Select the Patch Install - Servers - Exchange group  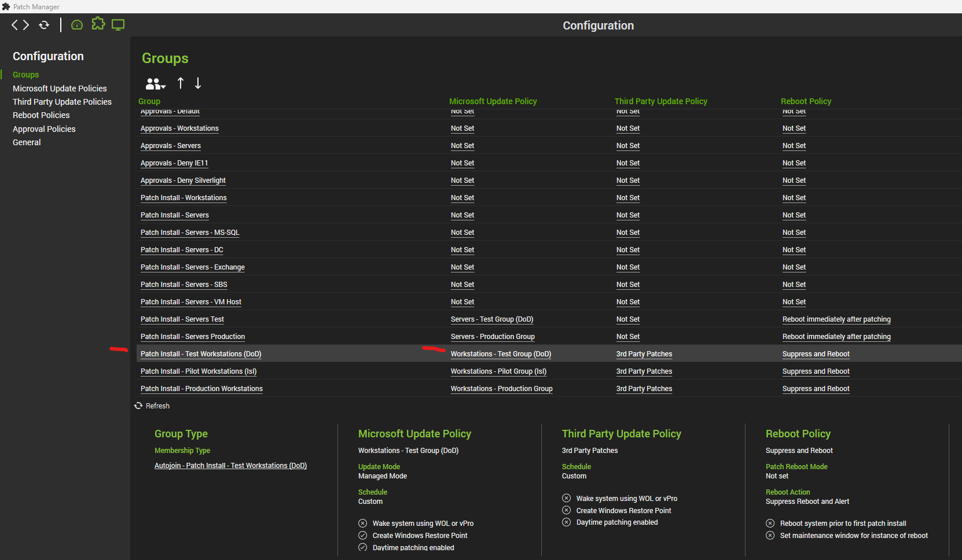pyautogui.click(x=192, y=267)
